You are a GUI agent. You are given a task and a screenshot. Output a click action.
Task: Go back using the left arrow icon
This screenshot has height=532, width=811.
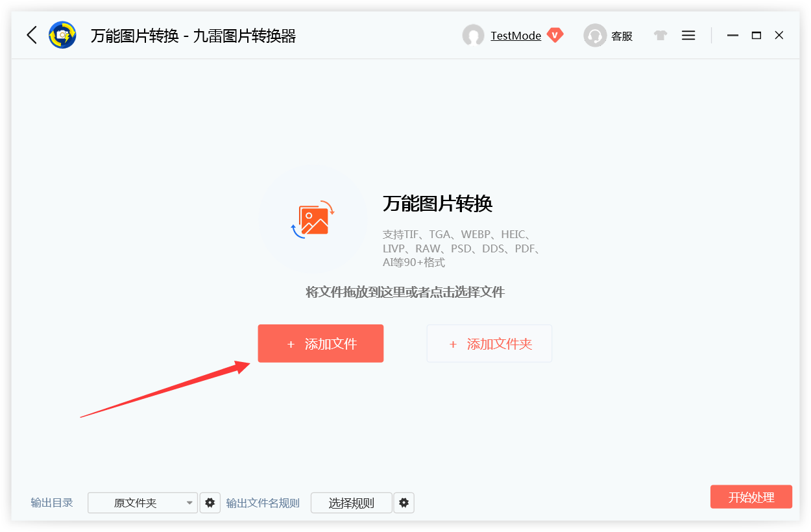(x=31, y=35)
